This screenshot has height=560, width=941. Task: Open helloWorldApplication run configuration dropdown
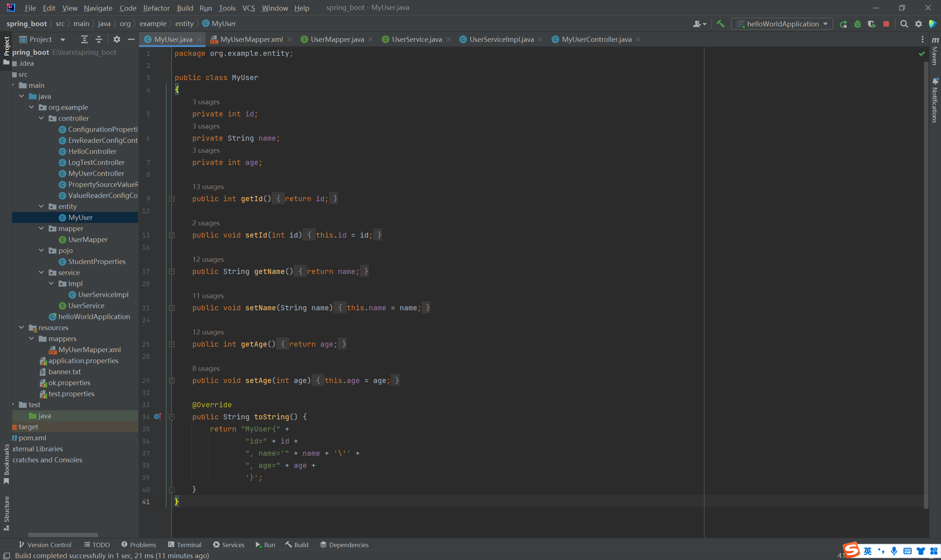click(x=783, y=24)
